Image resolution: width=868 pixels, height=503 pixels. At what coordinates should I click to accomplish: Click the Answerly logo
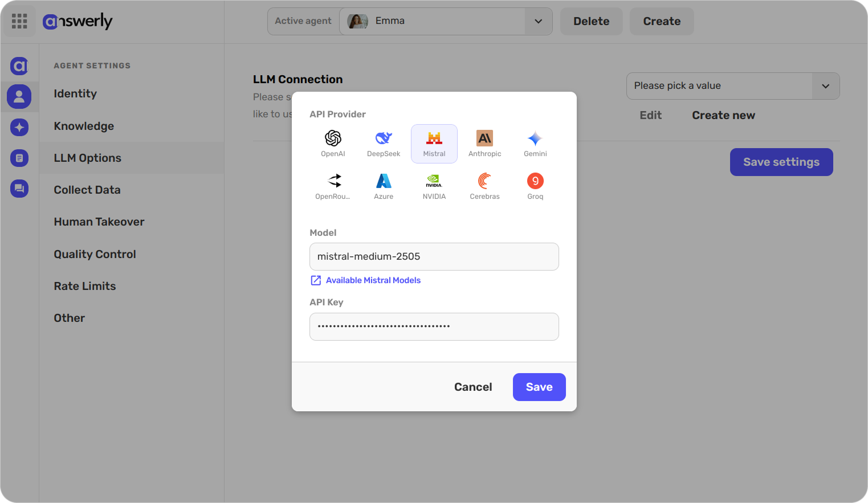click(x=78, y=21)
